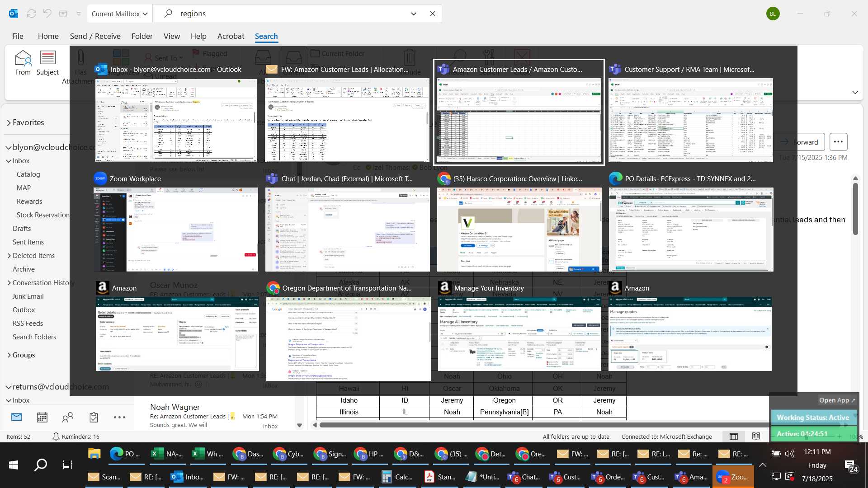The height and width of the screenshot is (488, 868).
Task: Select Inbox Outlook window thumbnail
Action: [x=176, y=112]
